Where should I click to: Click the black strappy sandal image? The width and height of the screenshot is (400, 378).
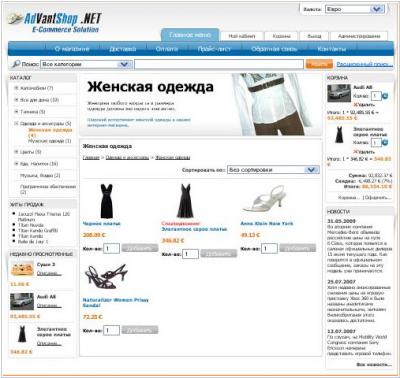106,276
